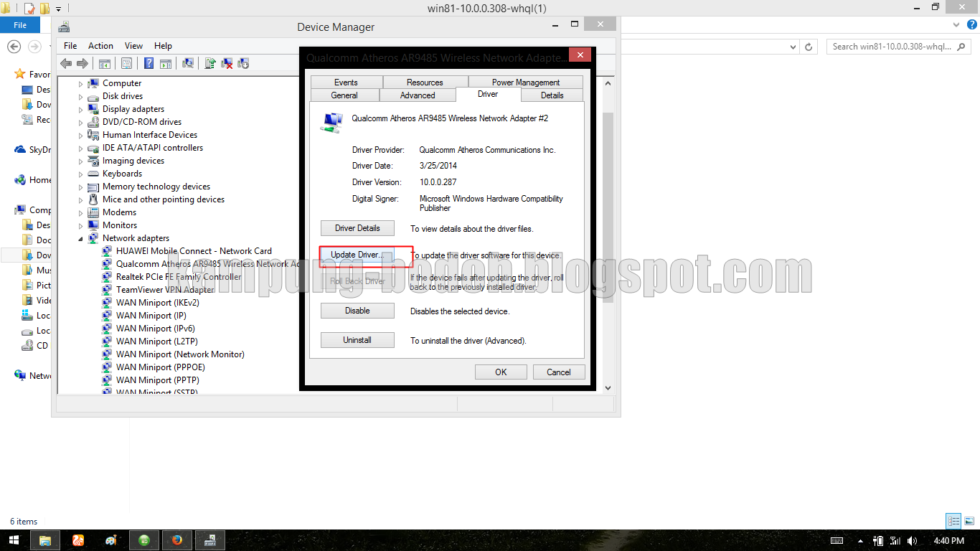Click the Forward arrow in Device Manager toolbar
The height and width of the screenshot is (551, 980).
pos(82,63)
